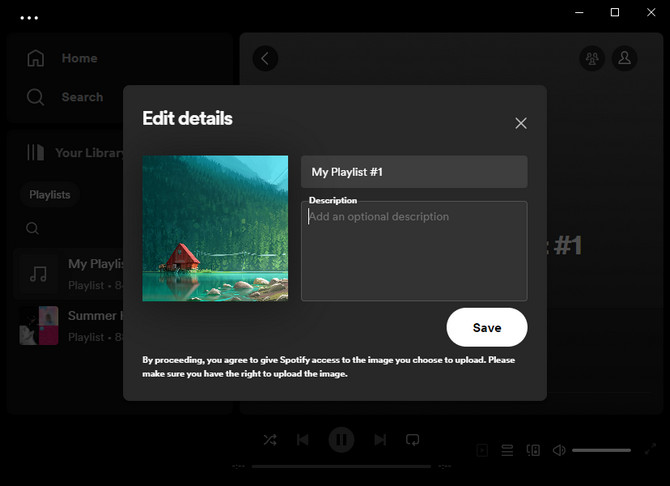This screenshot has width=670, height=486.
Task: Click the playlist name field
Action: pyautogui.click(x=414, y=172)
